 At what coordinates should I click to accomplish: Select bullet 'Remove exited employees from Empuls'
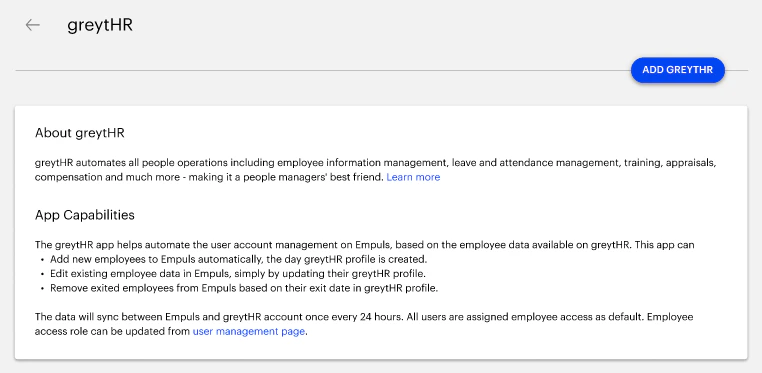click(x=244, y=288)
